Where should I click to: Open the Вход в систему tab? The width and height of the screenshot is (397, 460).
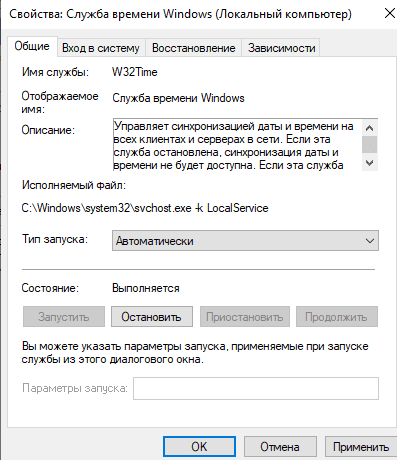coord(101,48)
